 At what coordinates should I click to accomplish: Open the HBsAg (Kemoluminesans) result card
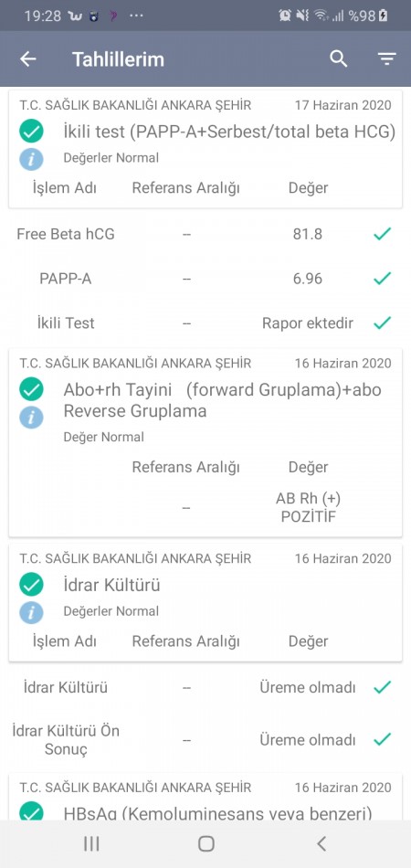click(x=205, y=799)
